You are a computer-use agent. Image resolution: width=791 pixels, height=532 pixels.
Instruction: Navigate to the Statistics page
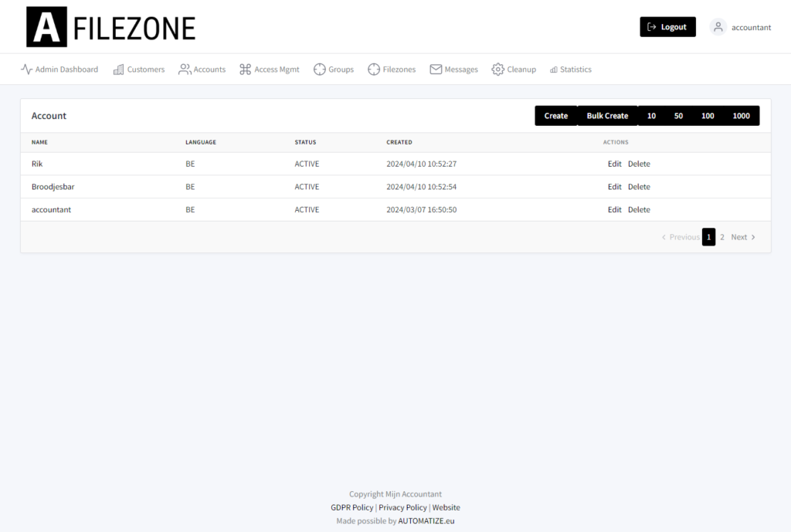571,69
